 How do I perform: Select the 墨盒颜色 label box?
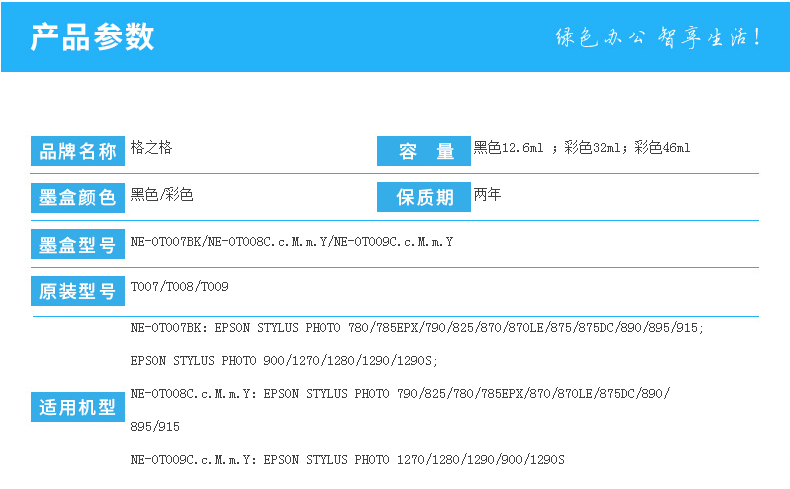[x=78, y=197]
